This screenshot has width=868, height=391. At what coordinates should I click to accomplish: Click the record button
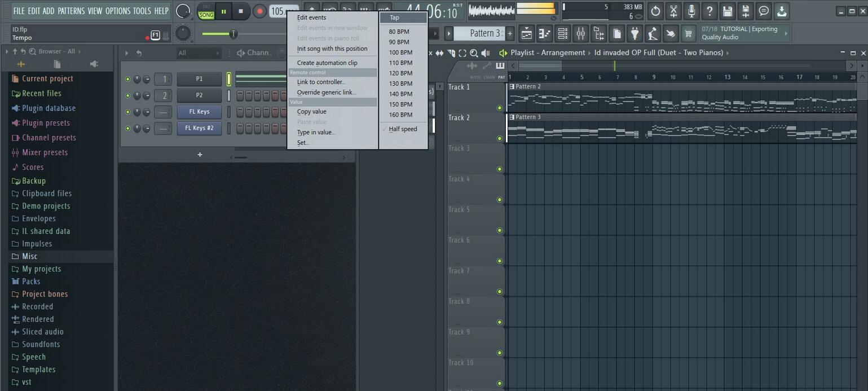pyautogui.click(x=259, y=11)
